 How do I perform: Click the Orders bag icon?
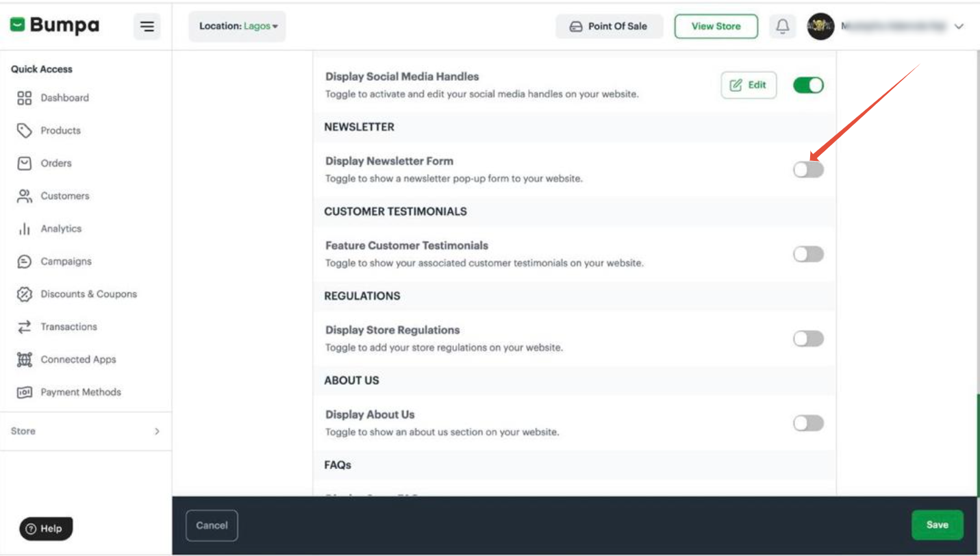(25, 164)
